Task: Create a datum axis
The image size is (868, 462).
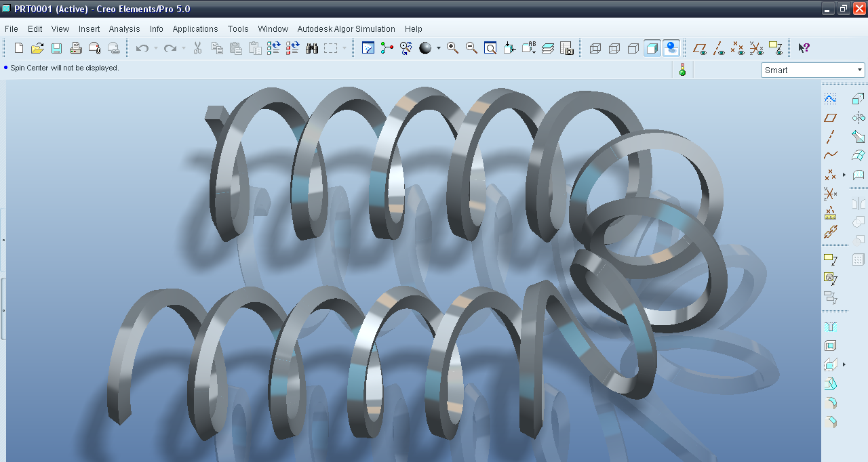Action: coord(830,136)
